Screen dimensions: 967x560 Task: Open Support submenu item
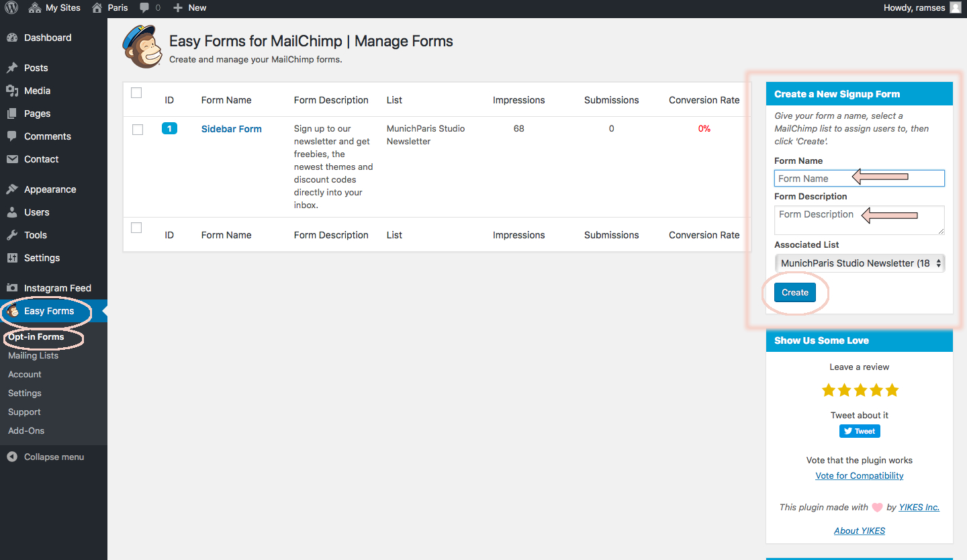tap(24, 412)
